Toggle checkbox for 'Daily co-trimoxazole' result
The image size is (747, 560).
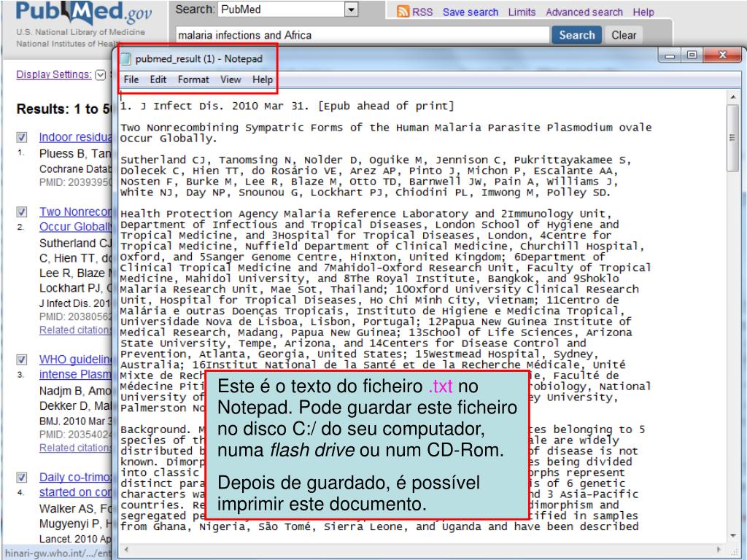[22, 477]
